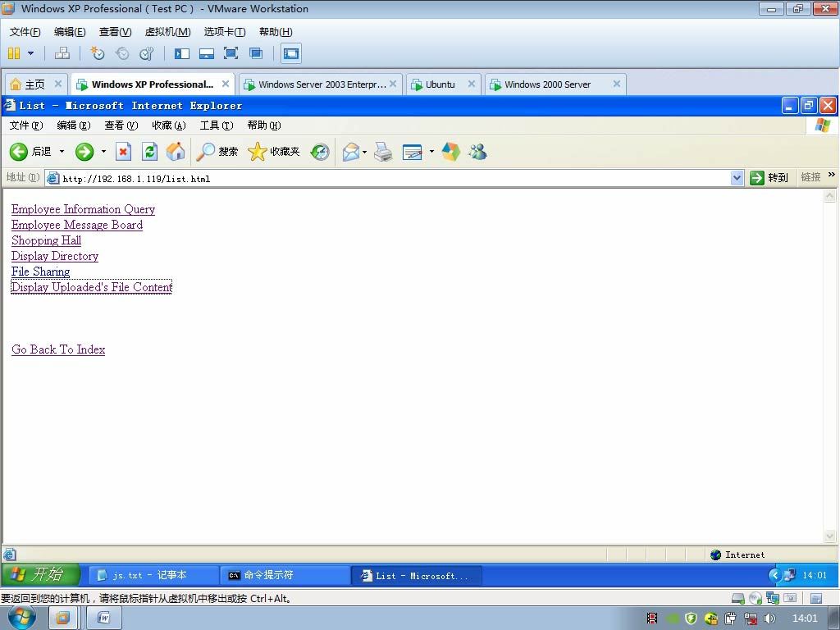Viewport: 840px width, 630px height.
Task: Open VMware 虚拟机(M) menu
Action: coord(167,32)
